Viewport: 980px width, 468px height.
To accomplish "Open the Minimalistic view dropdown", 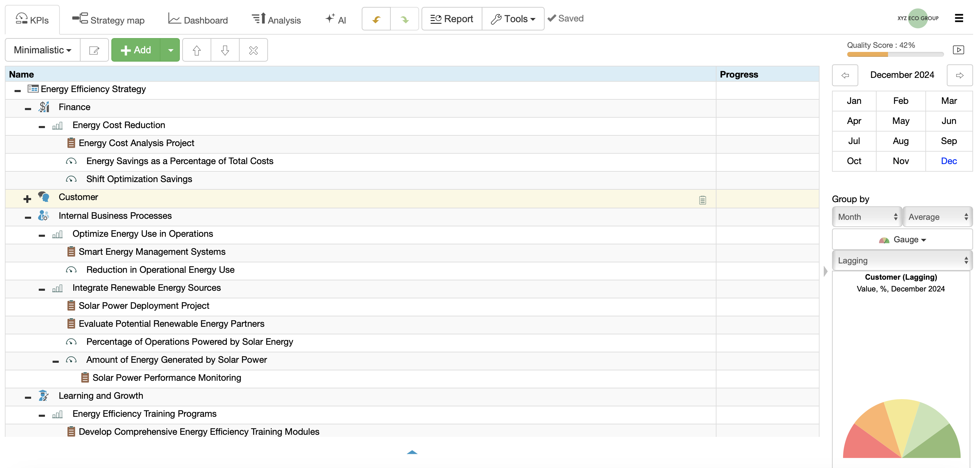I will [x=43, y=50].
